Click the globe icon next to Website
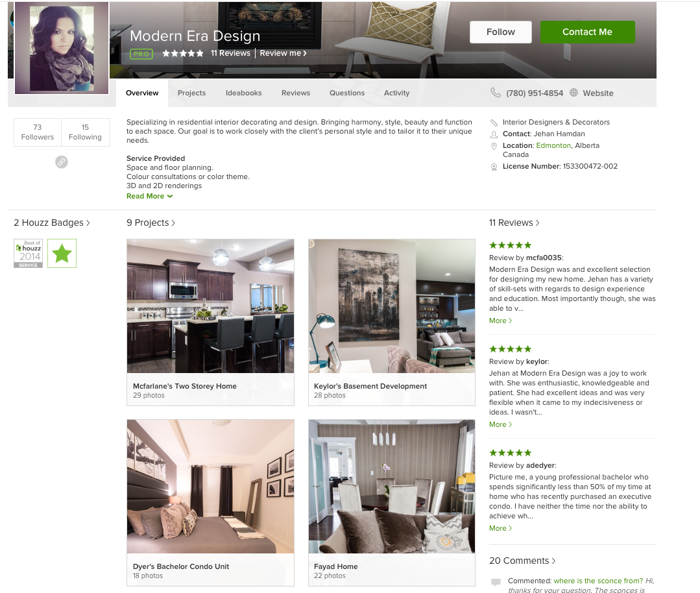Viewport: 700px width, 593px height. [573, 93]
